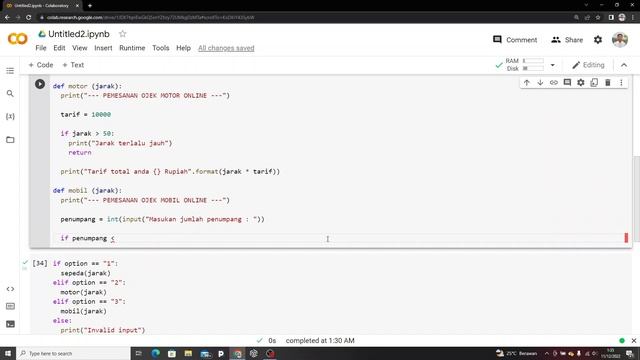The width and height of the screenshot is (640, 360).
Task: Add a new Code cell
Action: [41, 65]
